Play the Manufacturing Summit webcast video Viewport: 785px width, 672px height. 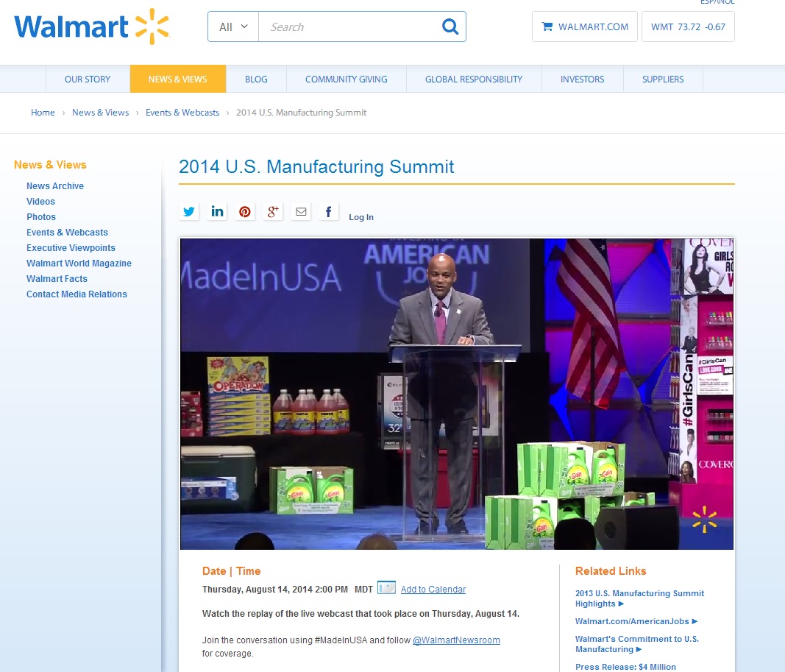pyautogui.click(x=457, y=394)
